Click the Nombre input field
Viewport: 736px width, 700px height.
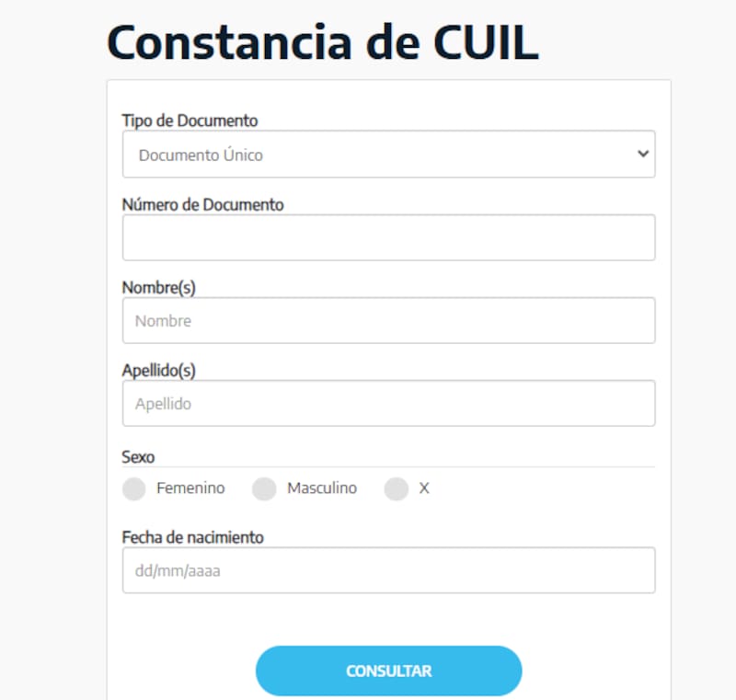pos(388,320)
